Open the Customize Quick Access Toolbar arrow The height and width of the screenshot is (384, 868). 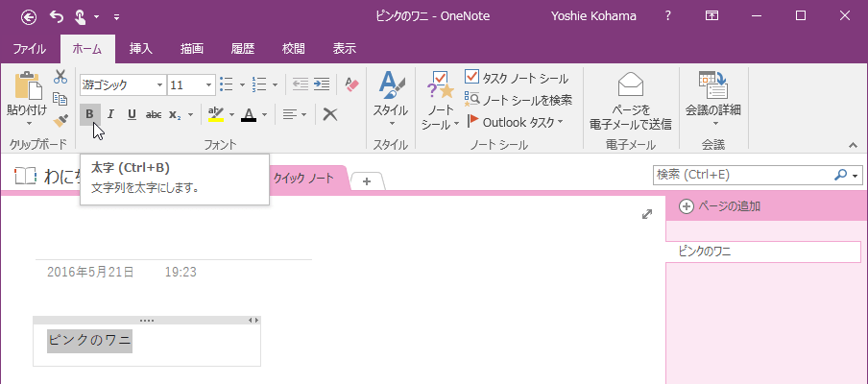pos(116,17)
